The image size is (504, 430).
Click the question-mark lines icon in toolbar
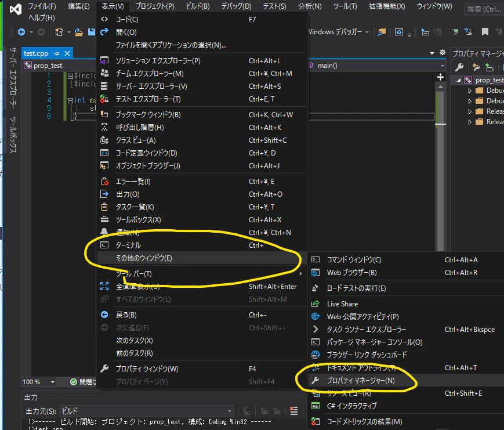click(468, 32)
